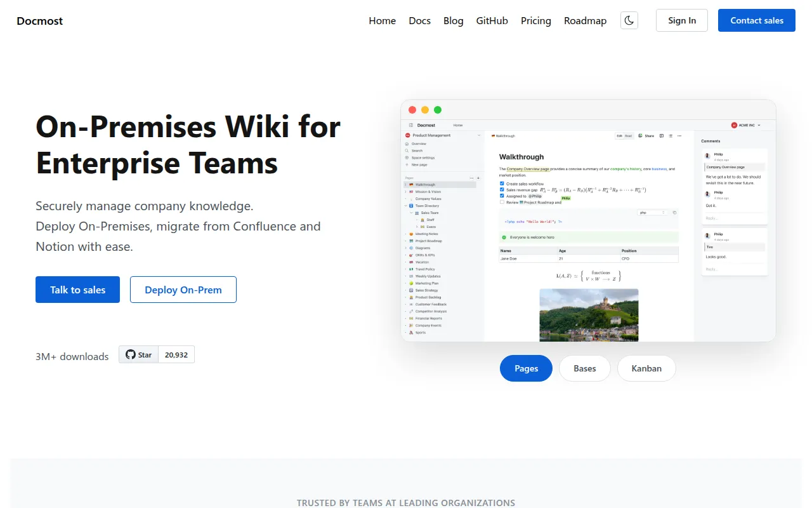Screen dimensions: 812x508
Task: Click the sidebar toggle icon beside Docmost in the preview
Action: click(411, 125)
